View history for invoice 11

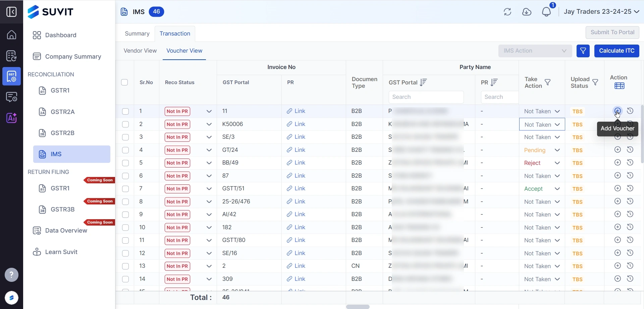pos(630,111)
